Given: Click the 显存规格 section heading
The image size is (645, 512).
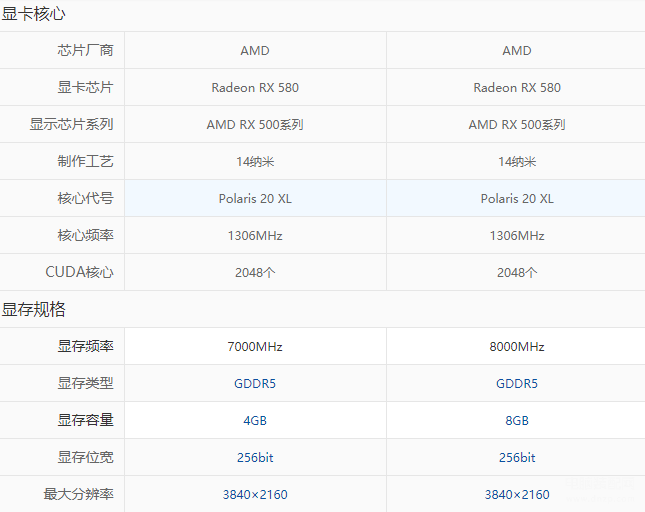Looking at the screenshot, I should 33,309.
